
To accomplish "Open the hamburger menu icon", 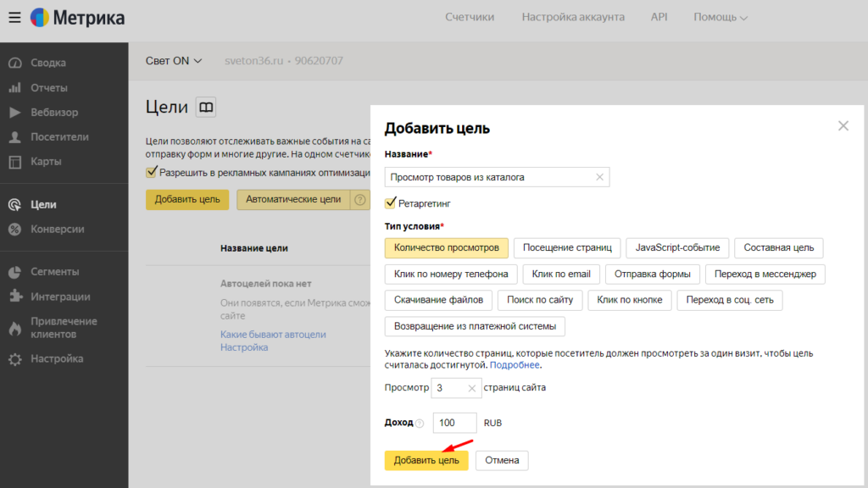I will (14, 17).
